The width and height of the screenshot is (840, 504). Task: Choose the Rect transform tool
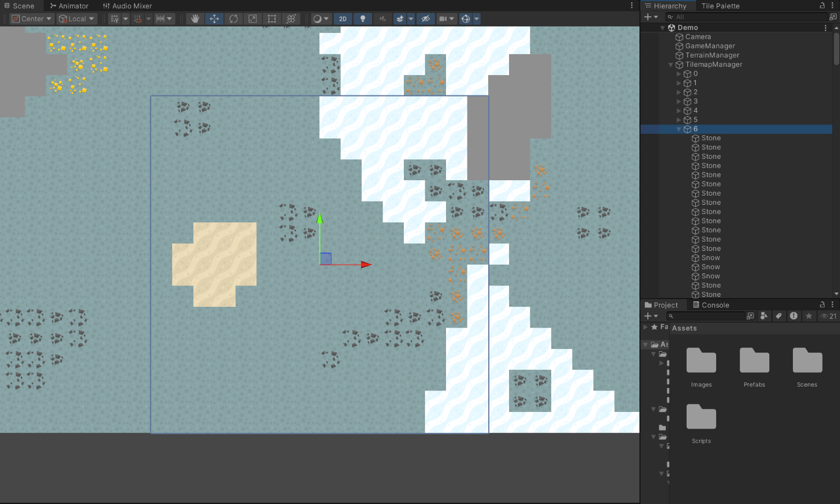[272, 19]
